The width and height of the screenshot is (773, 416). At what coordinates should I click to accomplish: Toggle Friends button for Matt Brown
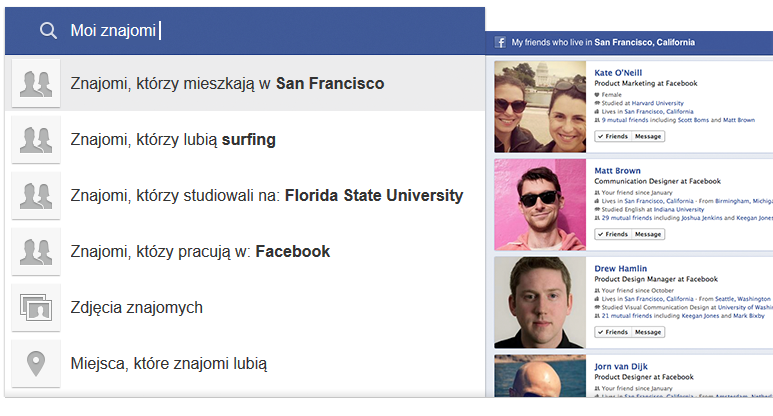613,234
